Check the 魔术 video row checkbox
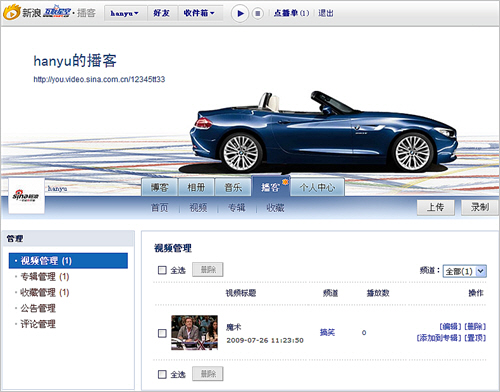Viewport: 500px width, 392px height. (162, 333)
